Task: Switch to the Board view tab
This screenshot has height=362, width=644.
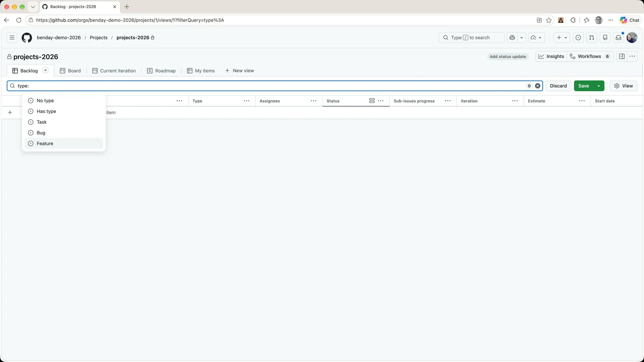Action: [70, 71]
